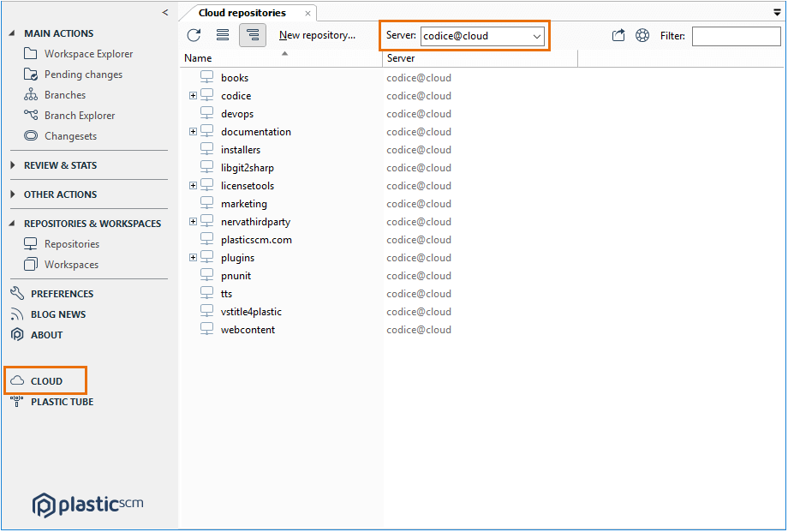This screenshot has height=532, width=788.
Task: Open the About link
Action: 47,335
